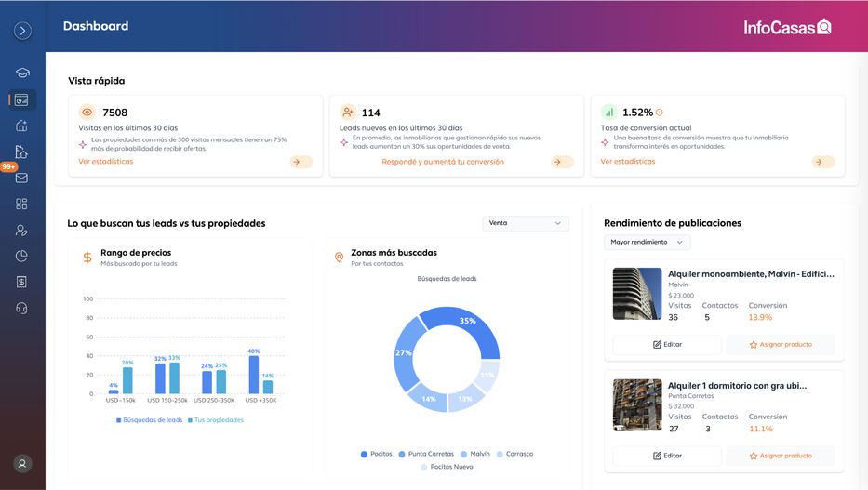This screenshot has height=490, width=868.
Task: Open the grid modules icon in sidebar
Action: click(22, 204)
